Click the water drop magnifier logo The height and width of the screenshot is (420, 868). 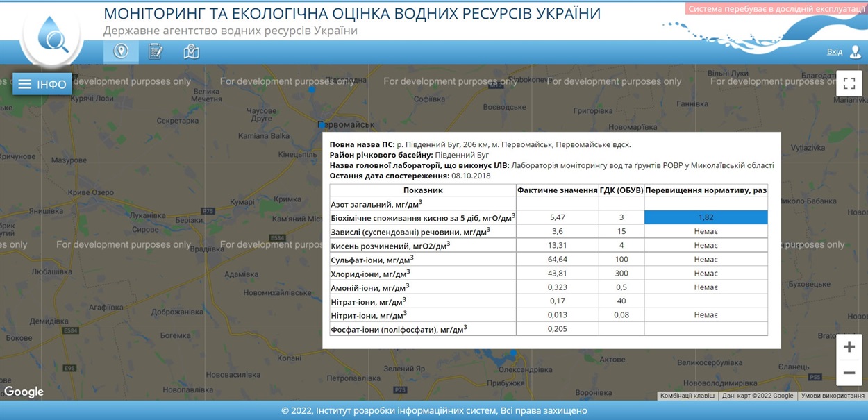coord(52,35)
